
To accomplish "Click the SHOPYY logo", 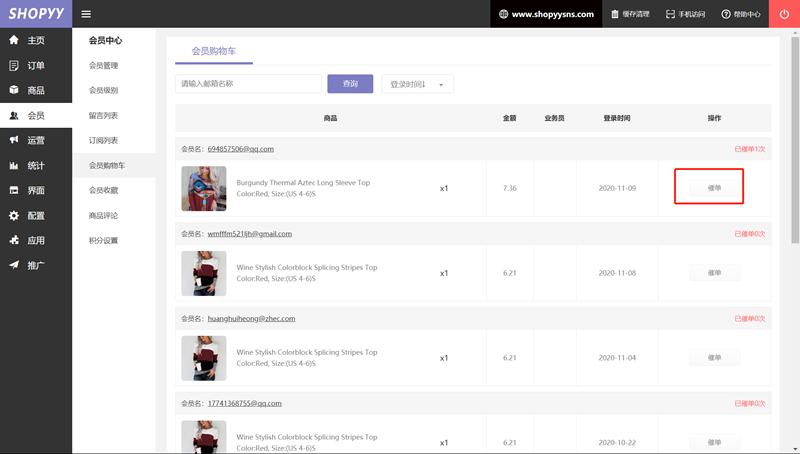I will click(36, 14).
